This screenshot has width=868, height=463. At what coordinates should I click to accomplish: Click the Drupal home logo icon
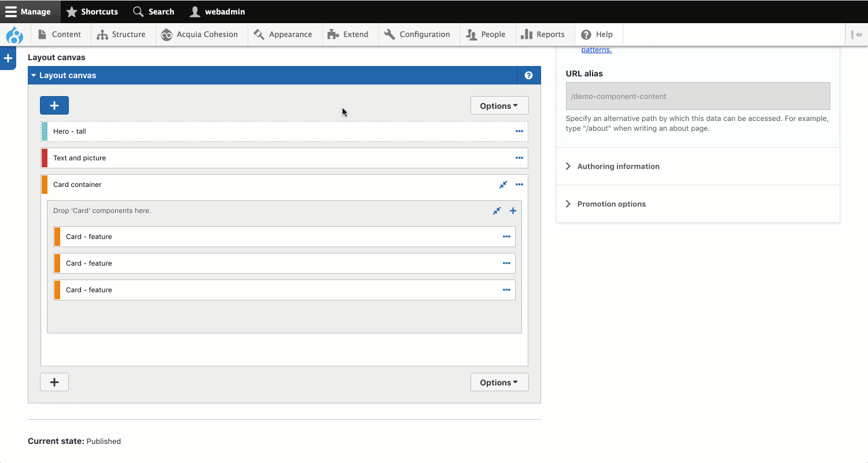(14, 35)
